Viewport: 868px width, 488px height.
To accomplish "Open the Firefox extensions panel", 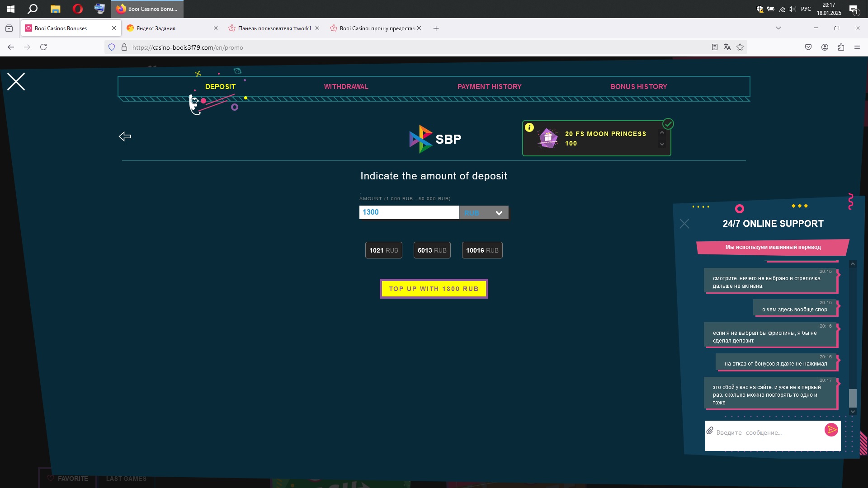I will click(x=841, y=47).
